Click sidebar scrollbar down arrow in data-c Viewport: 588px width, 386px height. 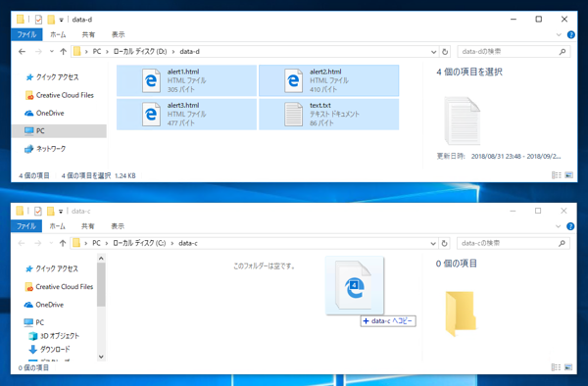(x=101, y=357)
